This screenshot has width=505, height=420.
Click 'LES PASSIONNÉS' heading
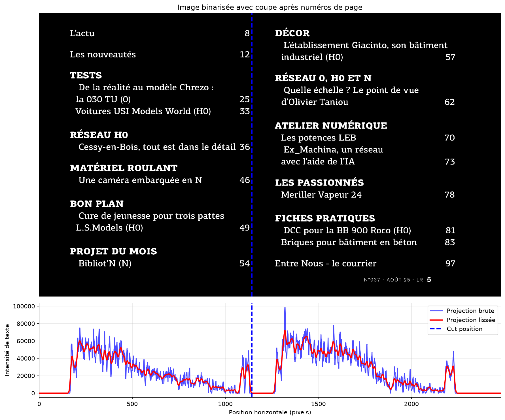coord(319,183)
